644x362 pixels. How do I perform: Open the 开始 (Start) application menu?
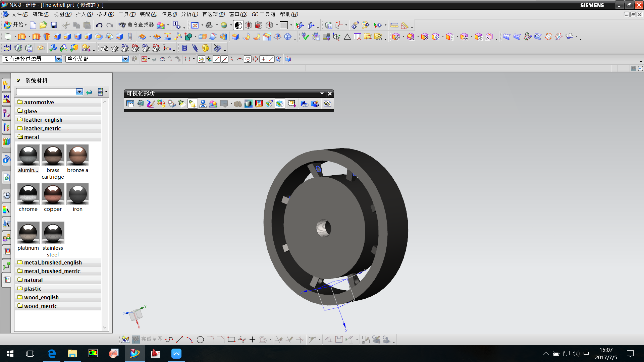pyautogui.click(x=15, y=25)
